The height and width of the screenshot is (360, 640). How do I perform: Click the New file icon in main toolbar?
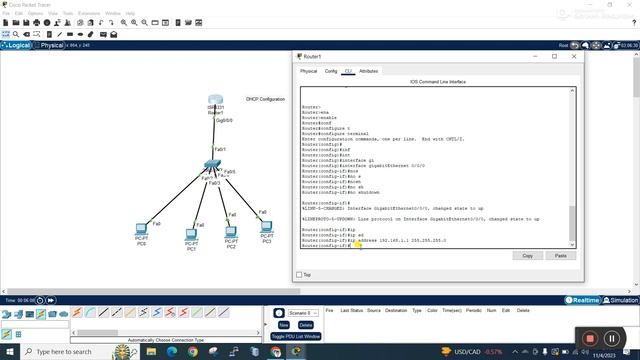pyautogui.click(x=6, y=23)
